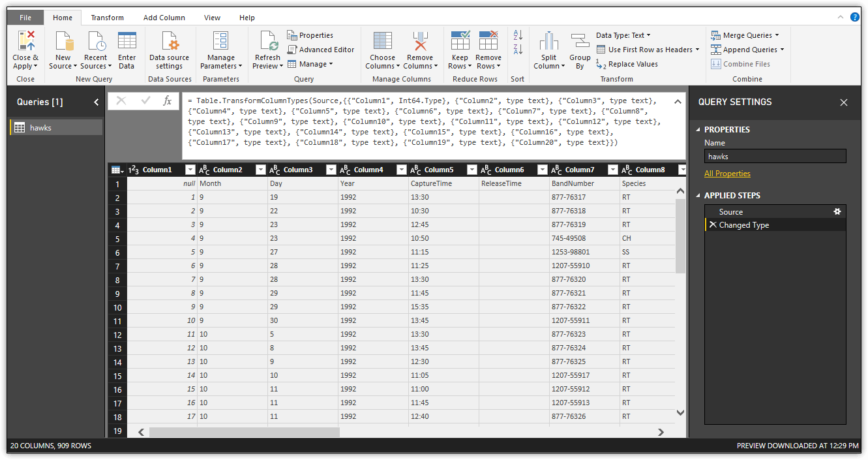This screenshot has height=460, width=868.
Task: Open the Recent Sources icon
Action: tap(96, 40)
